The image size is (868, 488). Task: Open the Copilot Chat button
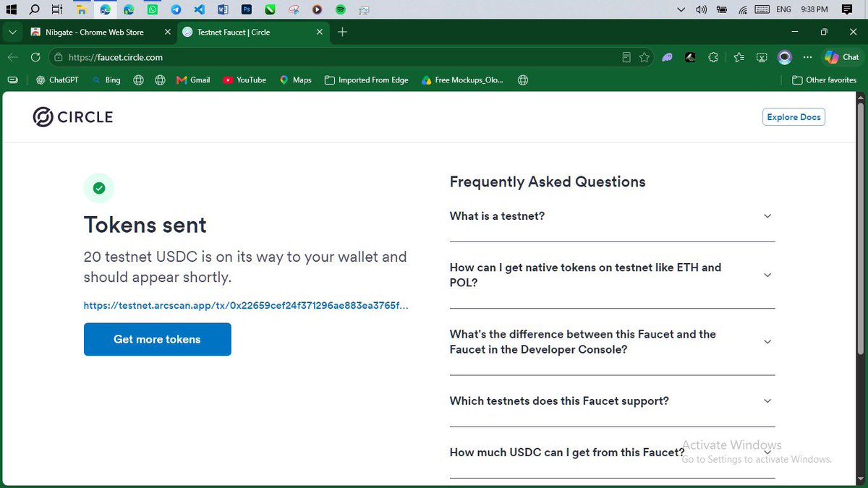pos(842,57)
